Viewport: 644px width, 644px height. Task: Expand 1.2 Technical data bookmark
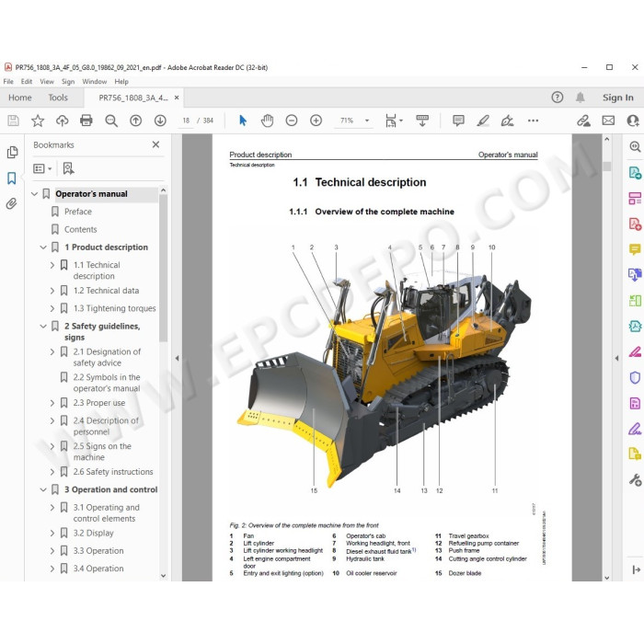click(52, 291)
